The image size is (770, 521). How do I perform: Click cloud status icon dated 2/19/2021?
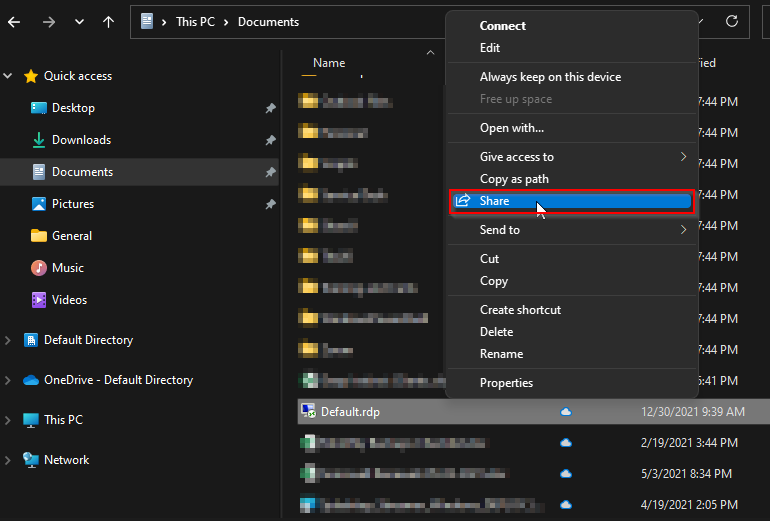pos(566,443)
